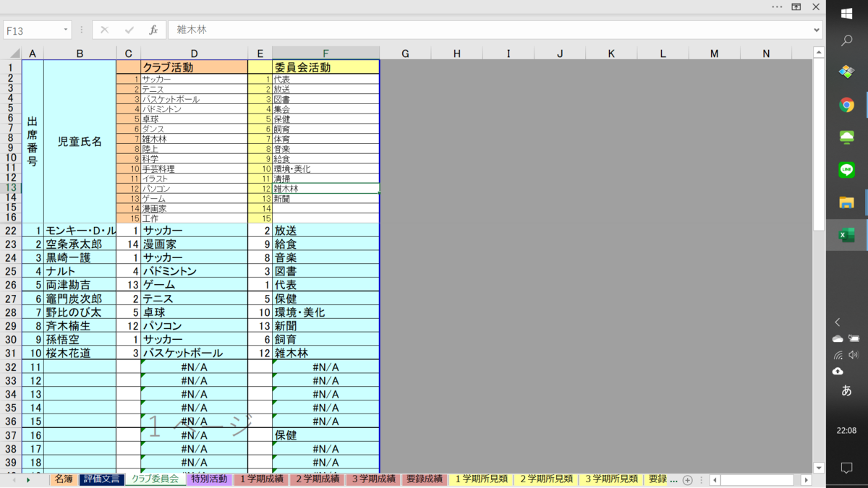The height and width of the screenshot is (488, 868).
Task: Select column K header
Action: click(611, 53)
